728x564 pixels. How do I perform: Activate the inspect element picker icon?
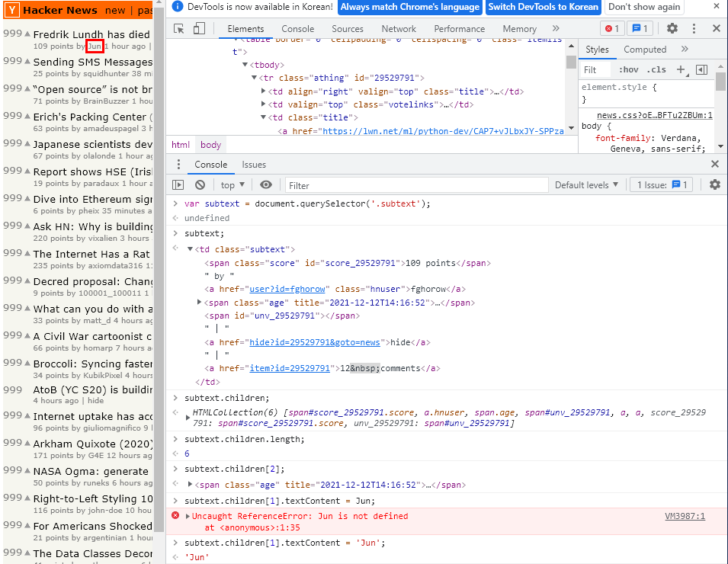point(178,29)
